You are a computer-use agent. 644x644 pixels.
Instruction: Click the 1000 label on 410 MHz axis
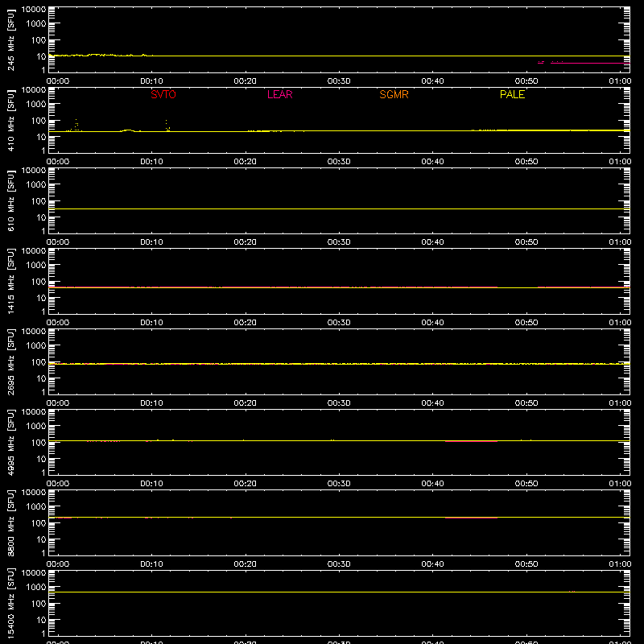pyautogui.click(x=36, y=104)
